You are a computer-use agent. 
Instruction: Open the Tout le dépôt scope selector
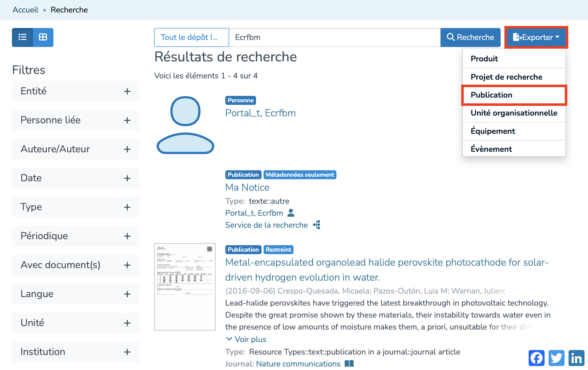(x=191, y=37)
